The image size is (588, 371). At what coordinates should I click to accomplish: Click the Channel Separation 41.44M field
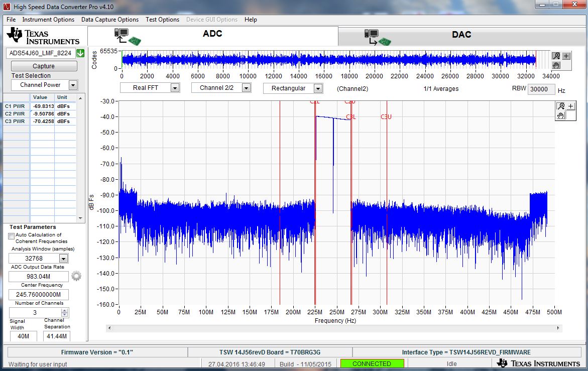click(x=57, y=336)
